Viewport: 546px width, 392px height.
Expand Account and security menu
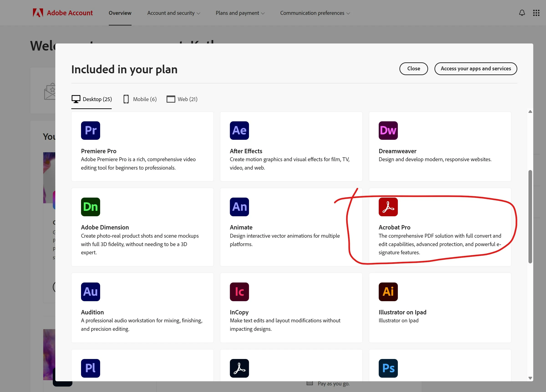pos(174,13)
